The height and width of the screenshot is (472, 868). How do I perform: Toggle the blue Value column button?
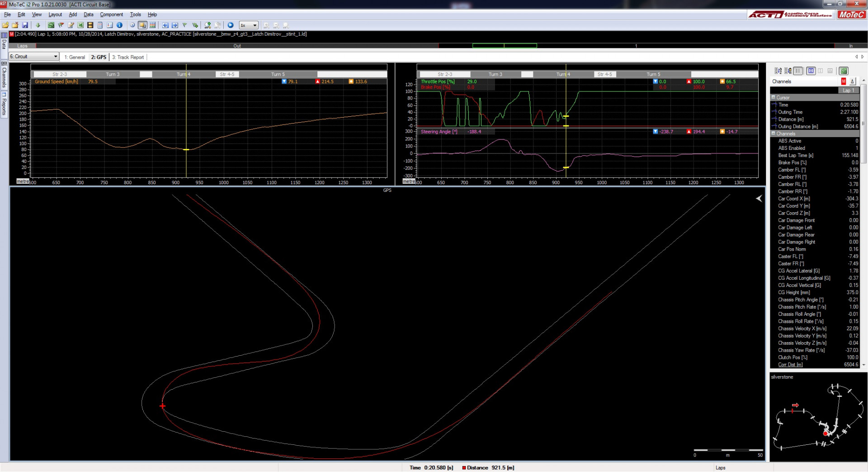[811, 71]
